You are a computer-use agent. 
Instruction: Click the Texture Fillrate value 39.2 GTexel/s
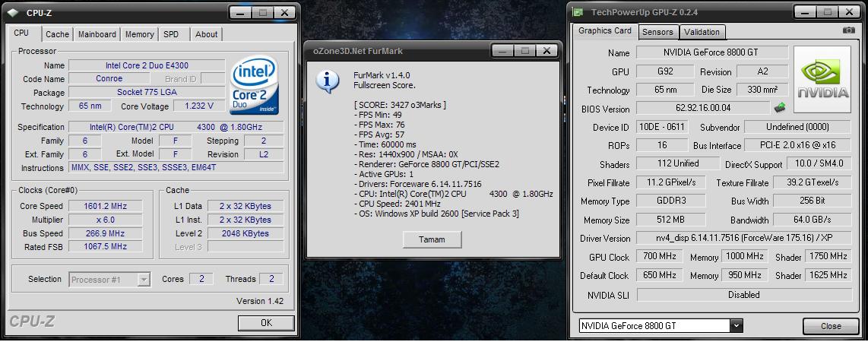812,182
